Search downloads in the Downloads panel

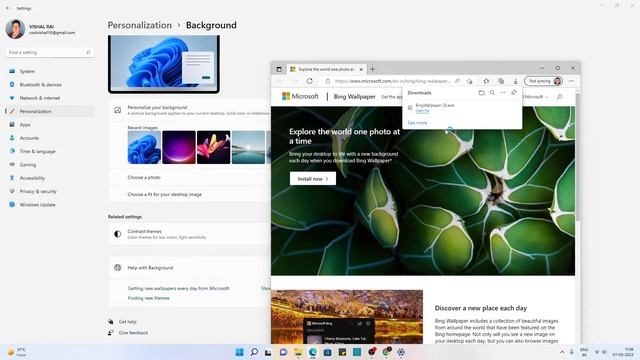492,93
